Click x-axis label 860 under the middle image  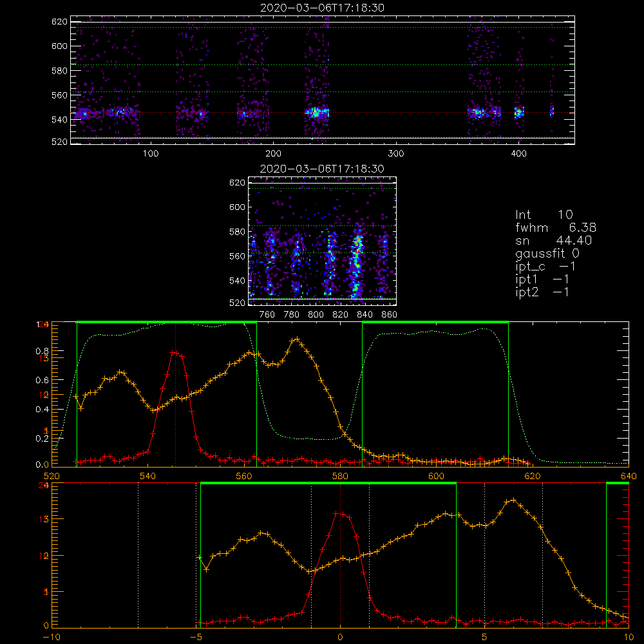(x=390, y=315)
